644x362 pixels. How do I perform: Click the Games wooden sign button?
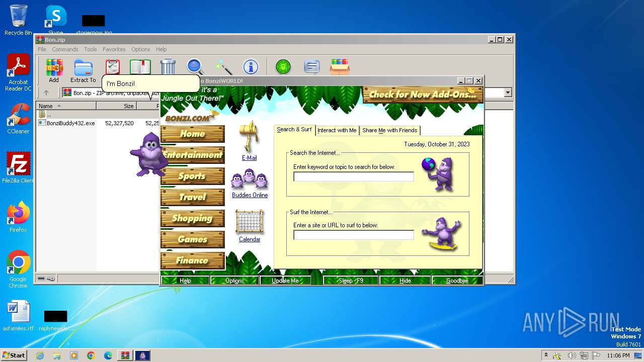pos(193,239)
